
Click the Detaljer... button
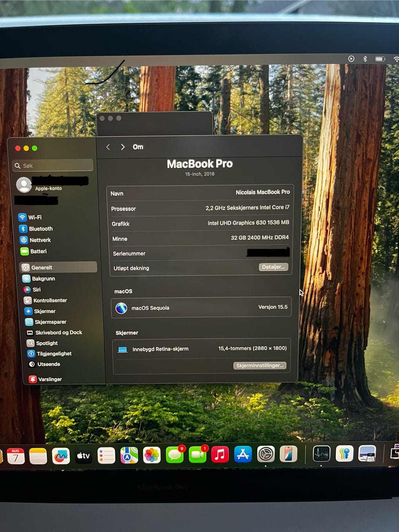[273, 267]
